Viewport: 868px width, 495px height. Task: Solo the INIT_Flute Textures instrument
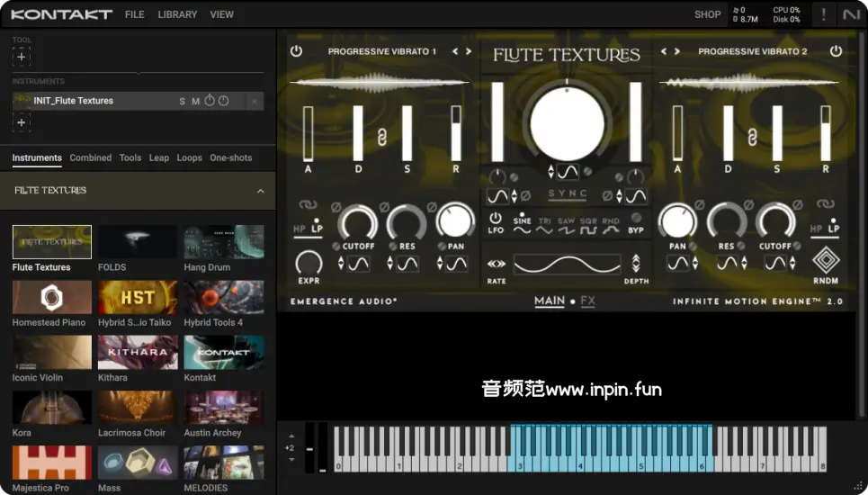(x=182, y=102)
